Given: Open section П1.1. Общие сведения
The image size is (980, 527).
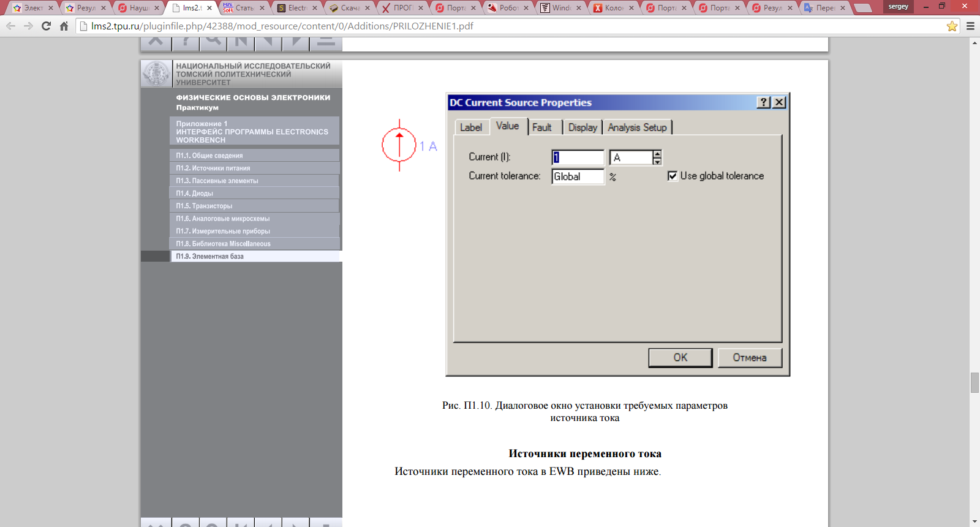Looking at the screenshot, I should (x=255, y=156).
